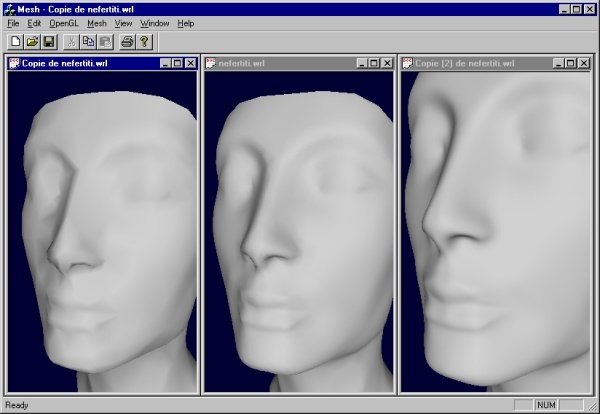Open the OpenGL menu
This screenshot has width=600, height=414.
click(x=64, y=23)
